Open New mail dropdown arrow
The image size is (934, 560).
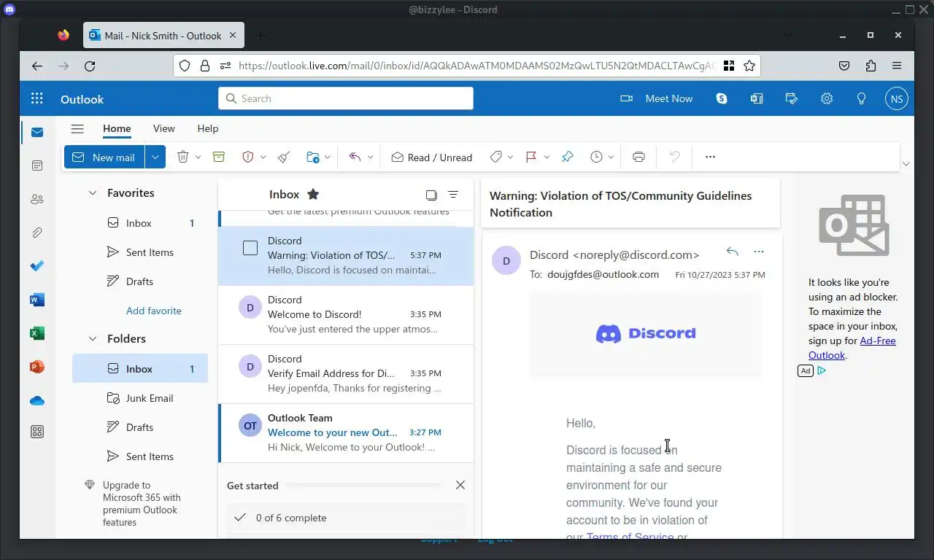pyautogui.click(x=155, y=157)
